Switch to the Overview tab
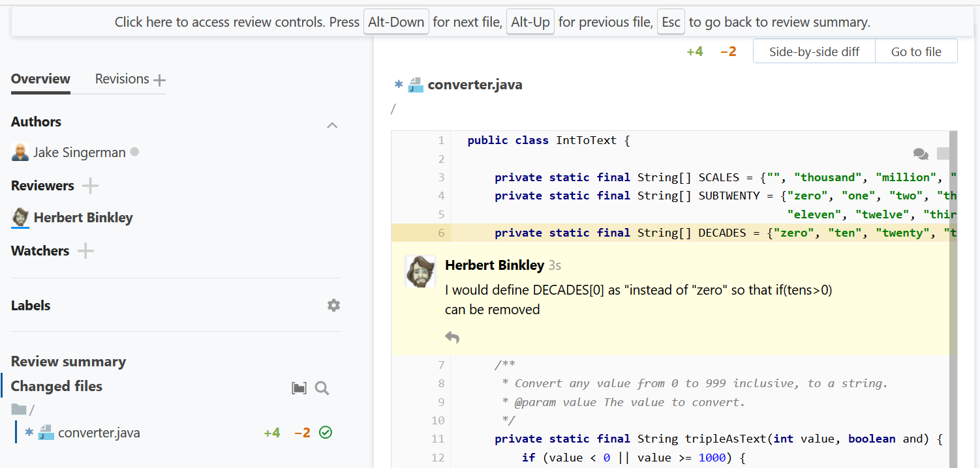 [40, 79]
